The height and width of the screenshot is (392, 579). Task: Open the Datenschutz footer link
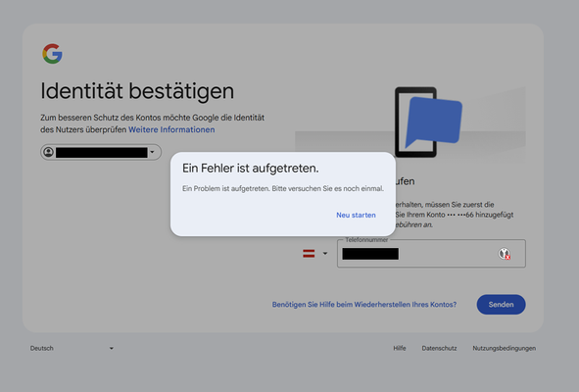[x=439, y=348]
